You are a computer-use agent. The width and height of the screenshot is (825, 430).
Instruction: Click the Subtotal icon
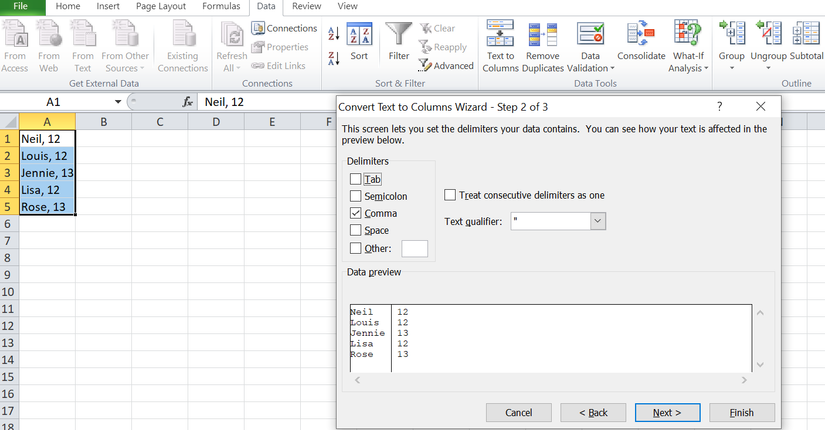(806, 34)
